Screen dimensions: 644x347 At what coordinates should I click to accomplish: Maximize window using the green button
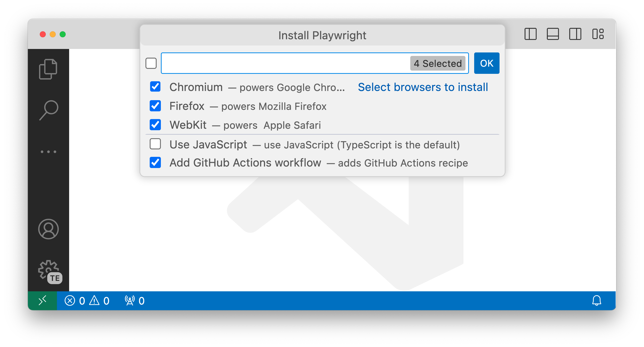coord(63,34)
